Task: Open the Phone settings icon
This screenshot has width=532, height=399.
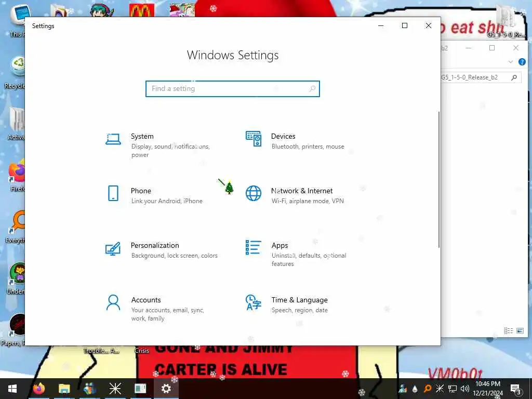Action: 113,193
